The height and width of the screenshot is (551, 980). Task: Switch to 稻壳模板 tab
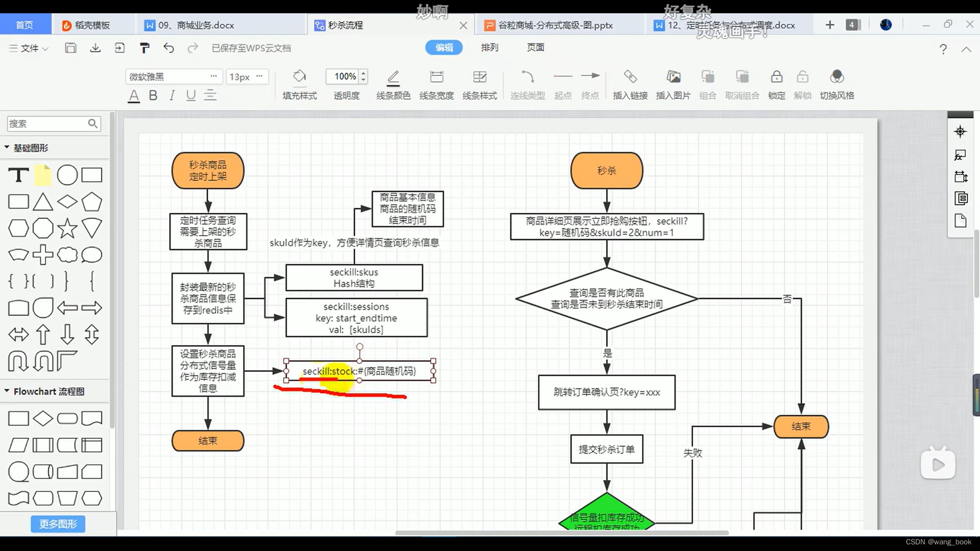[x=92, y=25]
